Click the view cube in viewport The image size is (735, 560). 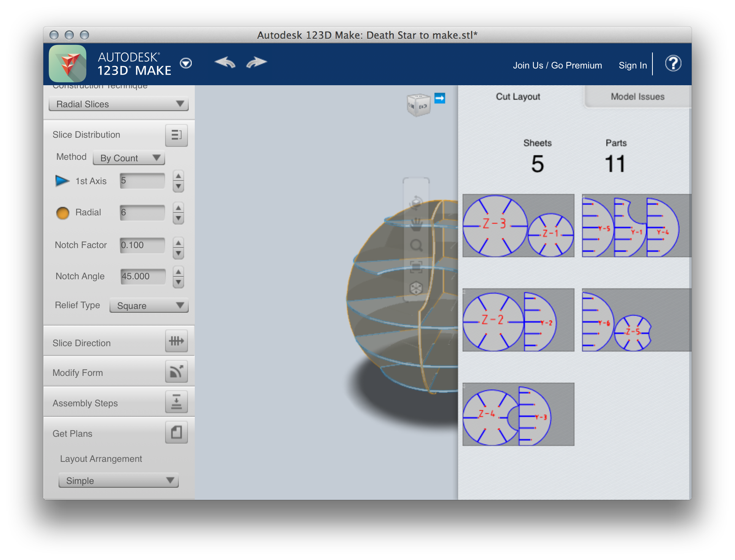coord(418,105)
